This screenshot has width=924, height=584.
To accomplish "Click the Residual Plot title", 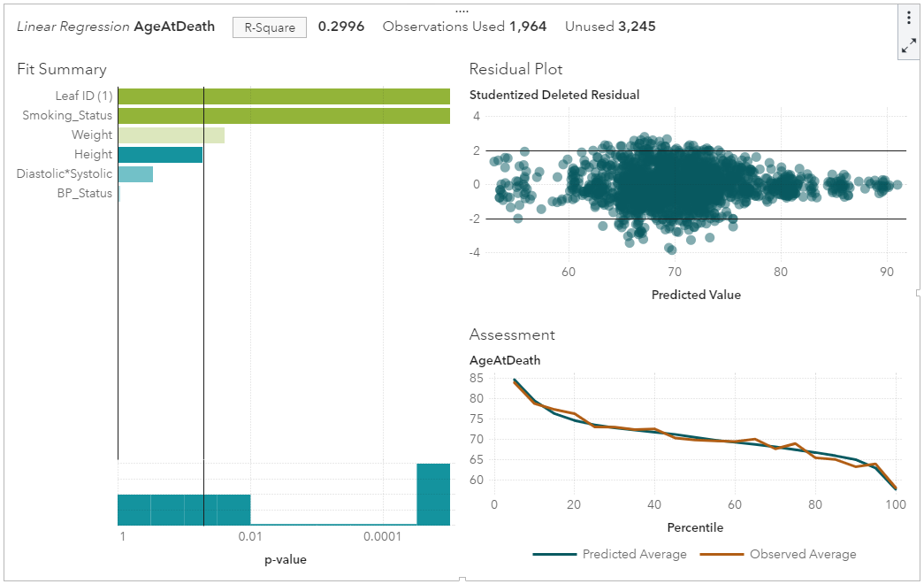I will pos(515,69).
